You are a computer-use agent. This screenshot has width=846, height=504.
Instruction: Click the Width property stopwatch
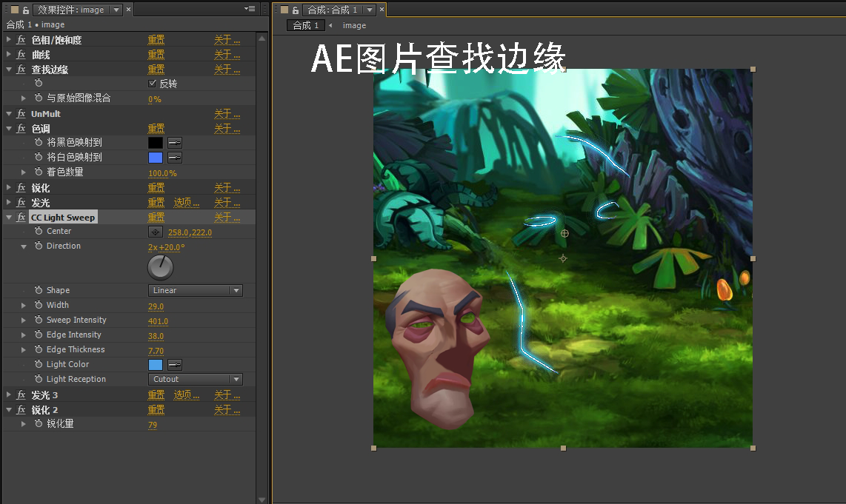click(39, 305)
